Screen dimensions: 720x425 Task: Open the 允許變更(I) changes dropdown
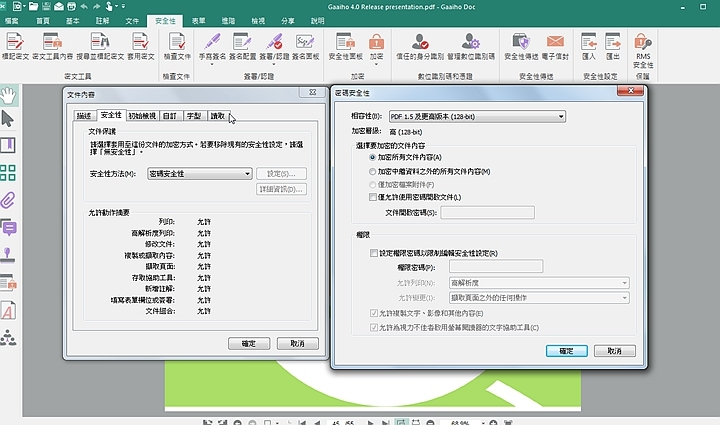coord(539,298)
